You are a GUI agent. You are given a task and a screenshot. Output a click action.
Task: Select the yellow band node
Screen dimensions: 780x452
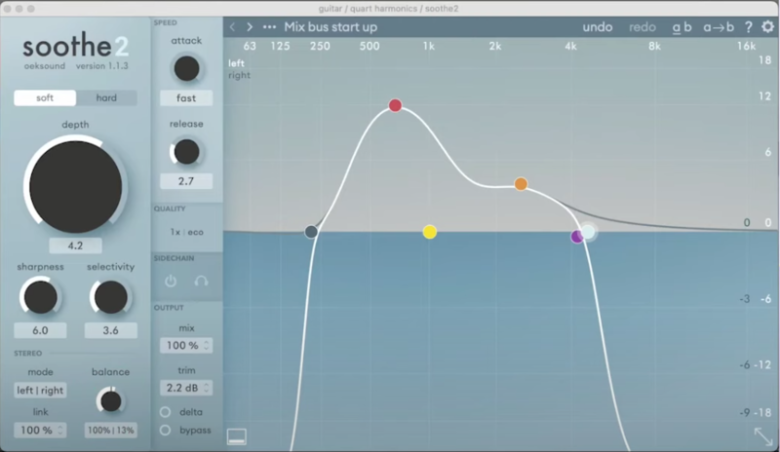[x=430, y=232]
